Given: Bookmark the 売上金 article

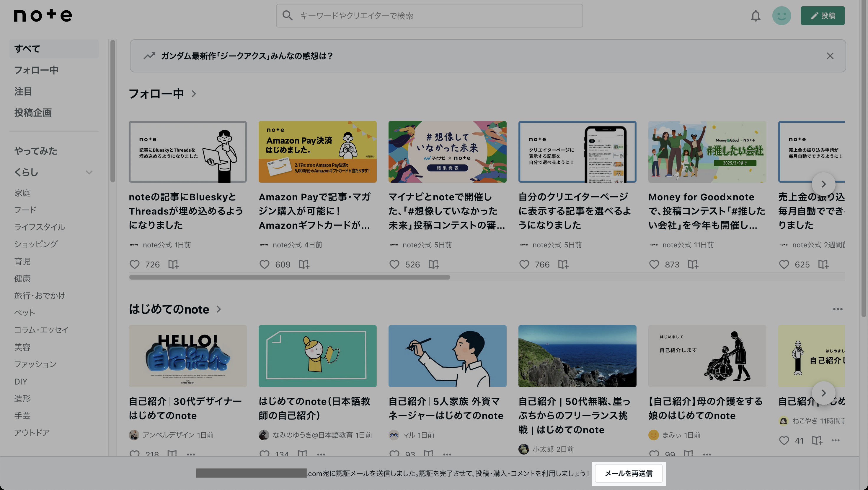Looking at the screenshot, I should 823,265.
